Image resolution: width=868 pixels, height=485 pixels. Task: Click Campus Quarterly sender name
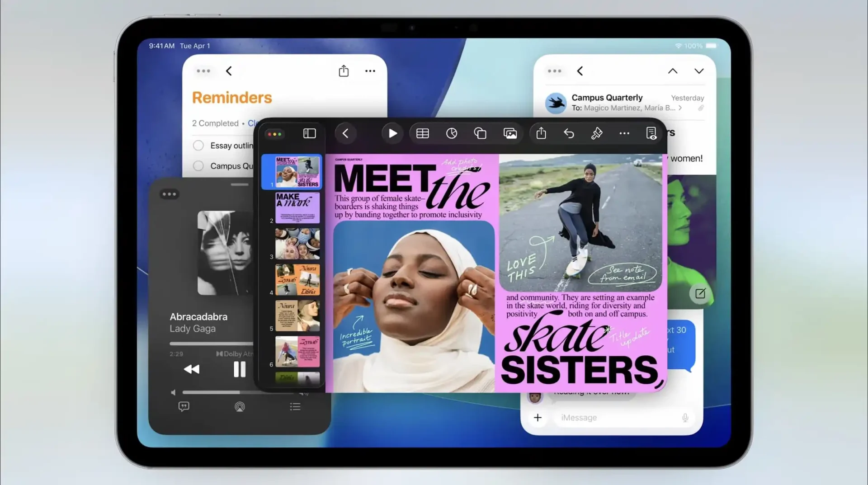(607, 98)
